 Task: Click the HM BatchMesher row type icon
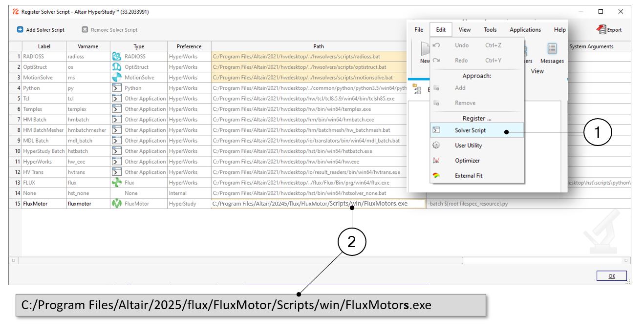tap(117, 130)
